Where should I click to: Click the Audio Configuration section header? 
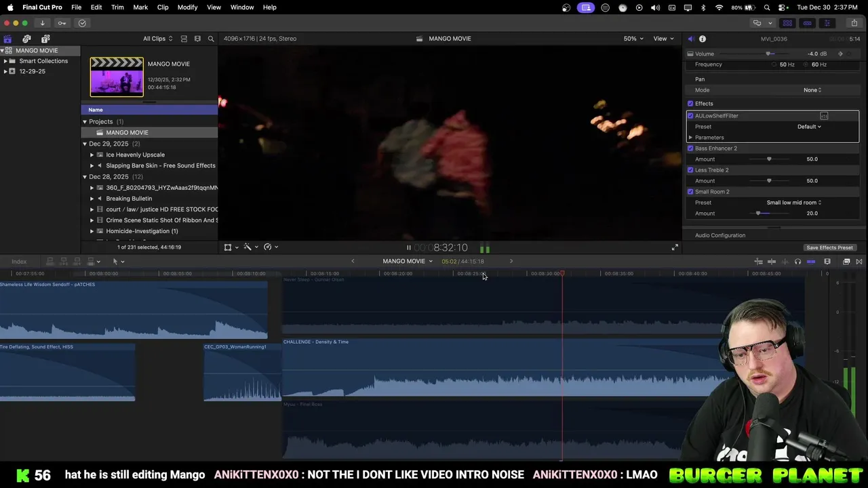720,235
